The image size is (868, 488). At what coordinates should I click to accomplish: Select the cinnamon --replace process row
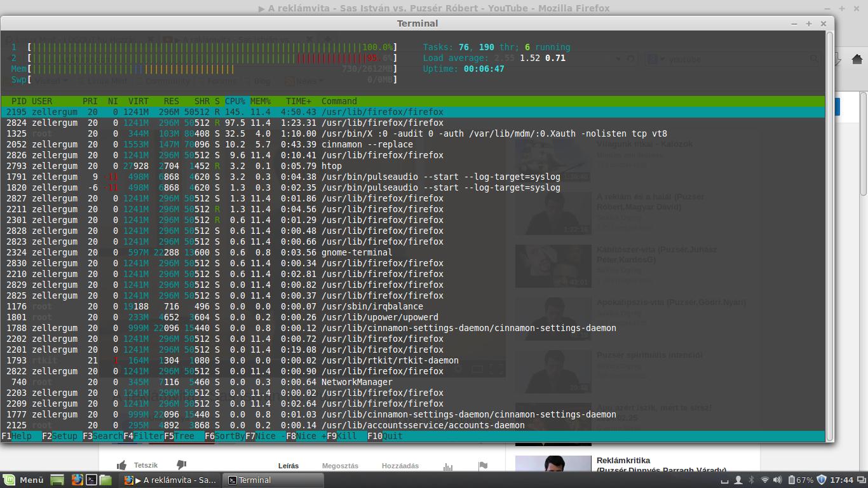click(413, 144)
